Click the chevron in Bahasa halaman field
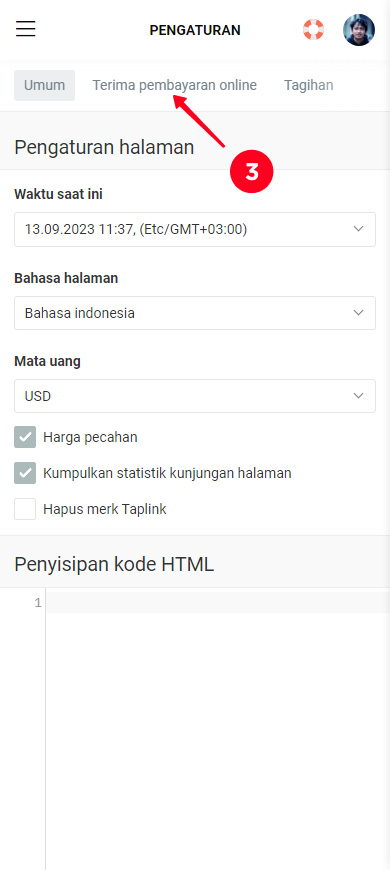 point(358,313)
